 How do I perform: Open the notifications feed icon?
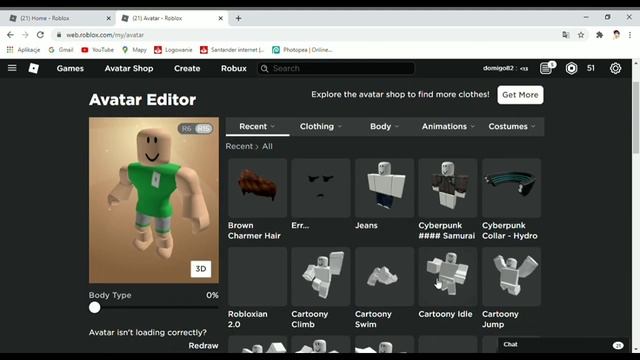coord(546,68)
